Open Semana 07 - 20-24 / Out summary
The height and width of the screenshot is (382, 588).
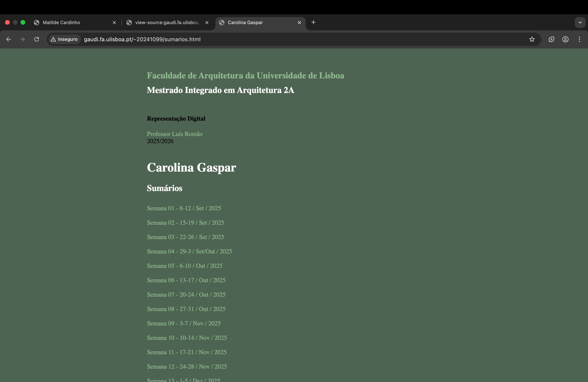[186, 294]
